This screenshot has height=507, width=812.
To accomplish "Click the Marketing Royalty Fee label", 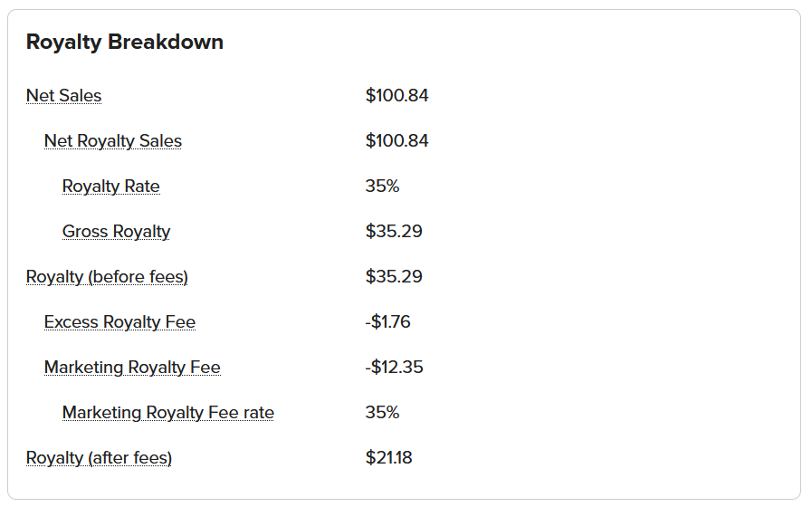I will coord(132,368).
